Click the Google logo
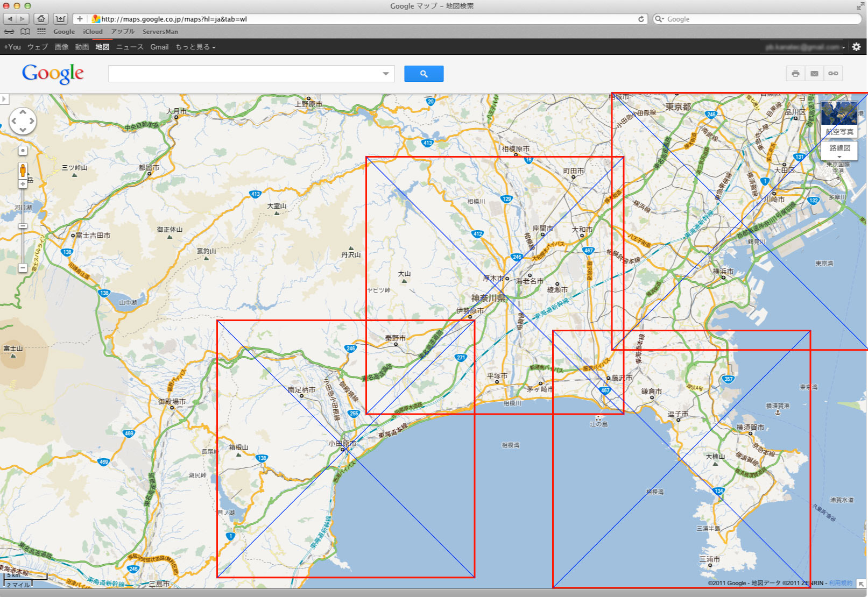 pyautogui.click(x=53, y=73)
